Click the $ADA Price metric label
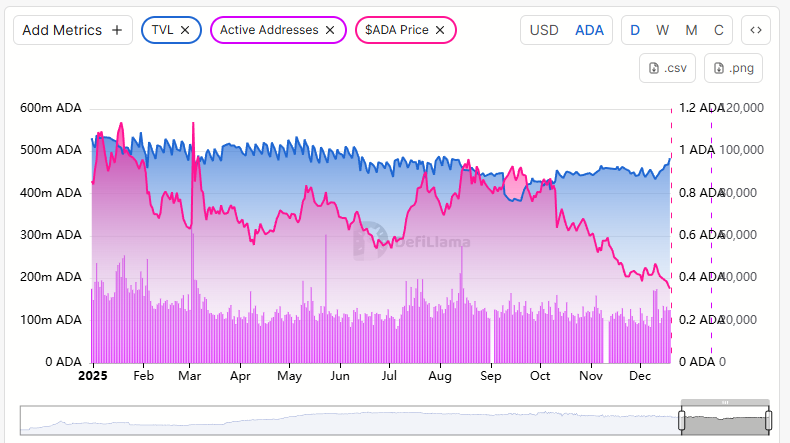The width and height of the screenshot is (790, 443). point(396,30)
